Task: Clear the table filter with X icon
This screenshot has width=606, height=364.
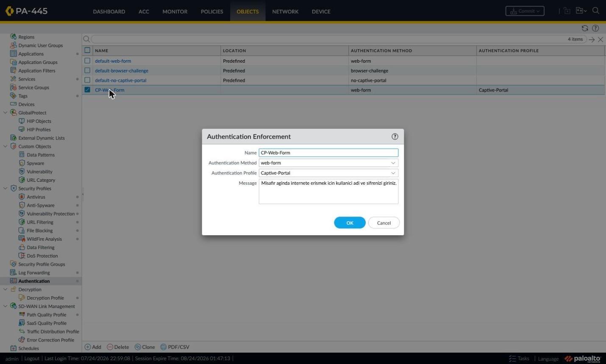Action: pyautogui.click(x=600, y=39)
